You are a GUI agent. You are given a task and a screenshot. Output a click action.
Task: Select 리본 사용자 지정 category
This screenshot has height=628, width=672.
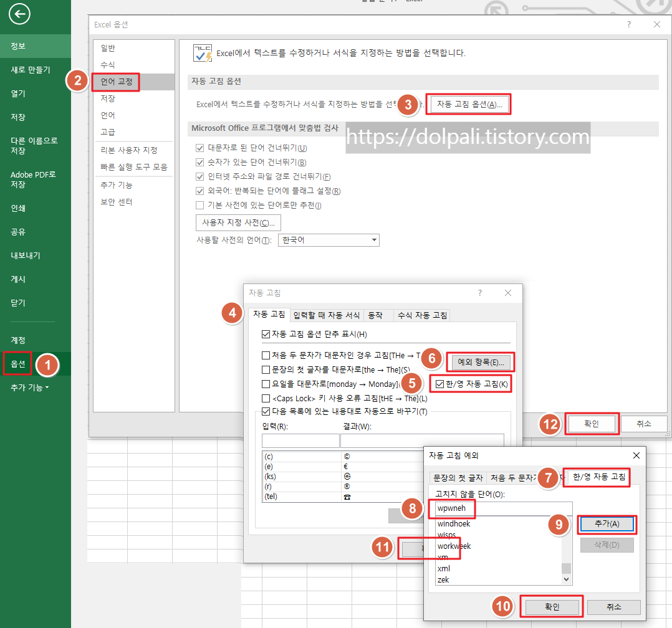(x=133, y=150)
